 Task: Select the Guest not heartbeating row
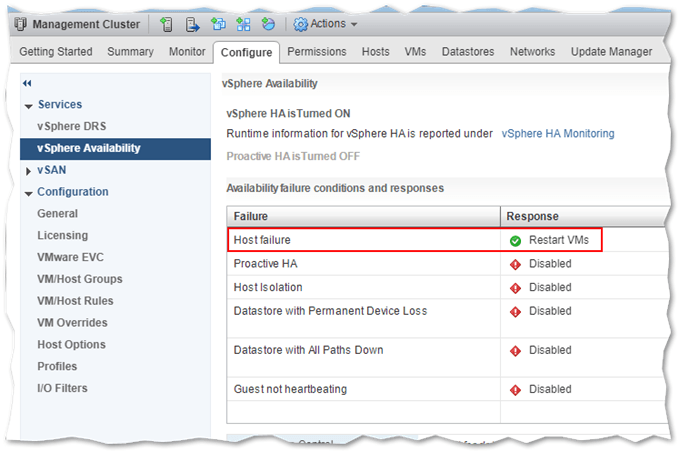[447, 389]
